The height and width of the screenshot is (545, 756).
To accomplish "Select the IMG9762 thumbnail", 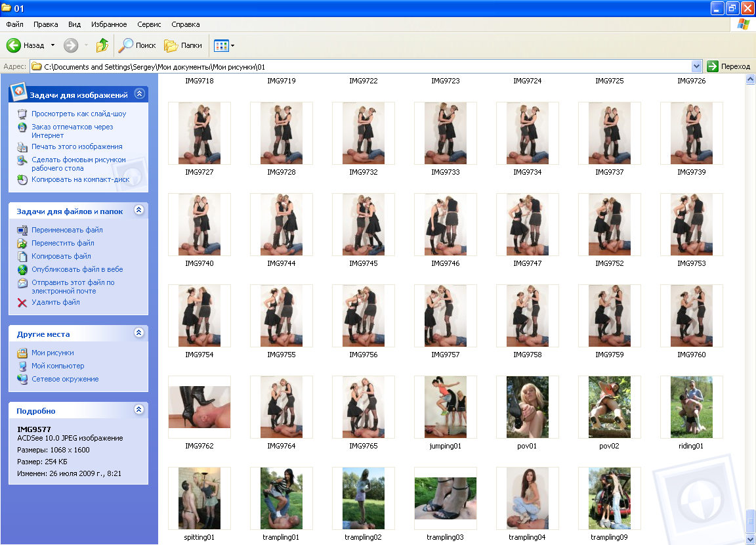I will 199,407.
